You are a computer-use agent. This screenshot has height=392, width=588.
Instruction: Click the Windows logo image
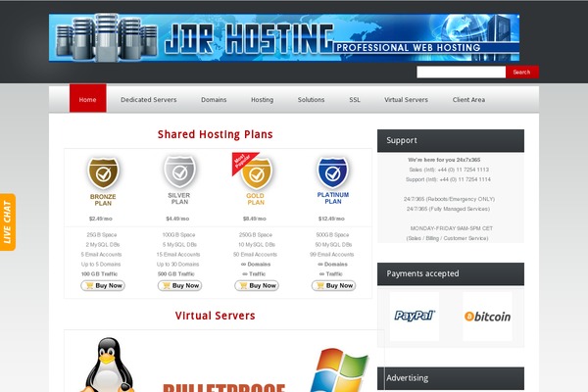point(340,369)
